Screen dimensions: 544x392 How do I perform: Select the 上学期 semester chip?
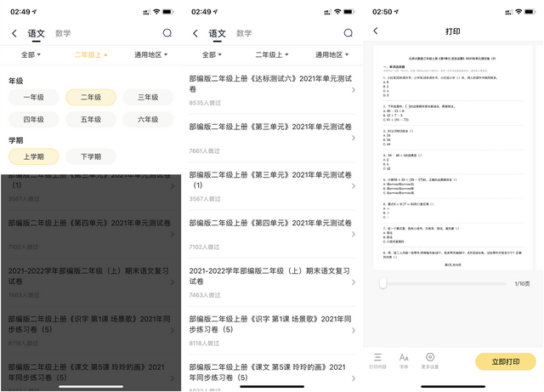pyautogui.click(x=34, y=156)
